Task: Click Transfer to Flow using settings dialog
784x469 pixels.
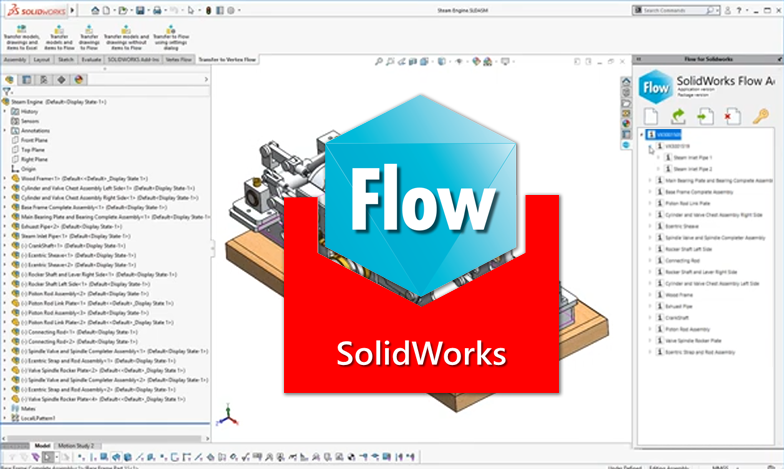Action: click(171, 38)
